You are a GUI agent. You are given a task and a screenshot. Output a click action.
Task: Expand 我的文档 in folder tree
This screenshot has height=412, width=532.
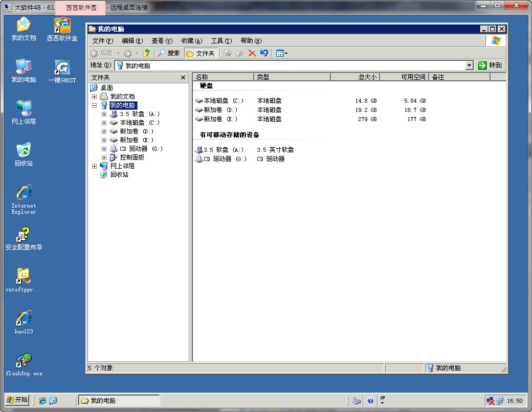(x=94, y=97)
